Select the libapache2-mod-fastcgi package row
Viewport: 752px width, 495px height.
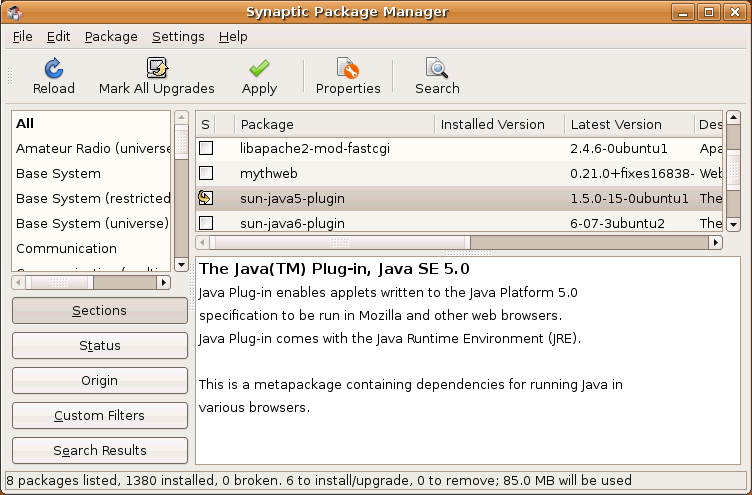pyautogui.click(x=459, y=148)
